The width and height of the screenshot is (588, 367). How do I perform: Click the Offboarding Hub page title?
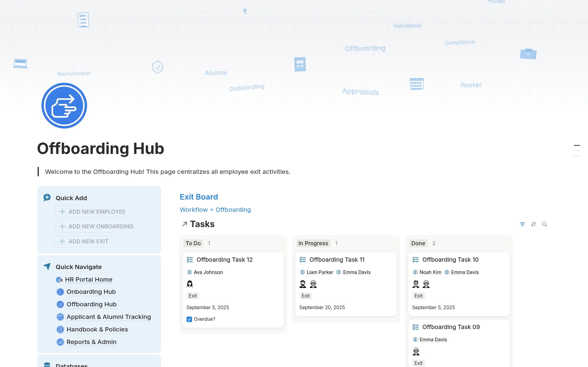[100, 149]
